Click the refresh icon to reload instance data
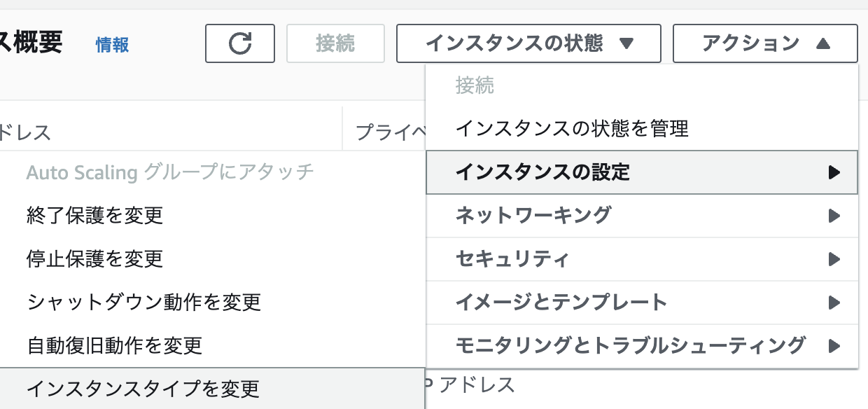The image size is (868, 409). coord(239,43)
